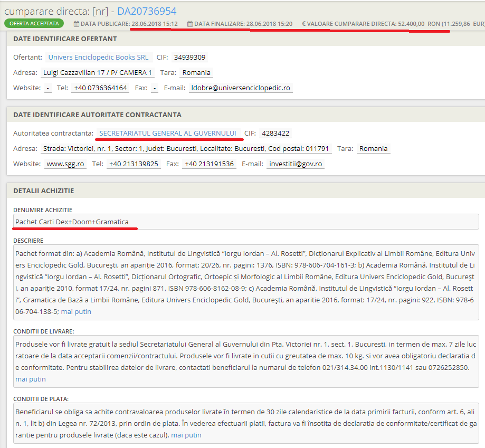Click supplier email ldobre@universenciclopedic.ro
Screen dimensions: 485x448
pyautogui.click(x=241, y=88)
